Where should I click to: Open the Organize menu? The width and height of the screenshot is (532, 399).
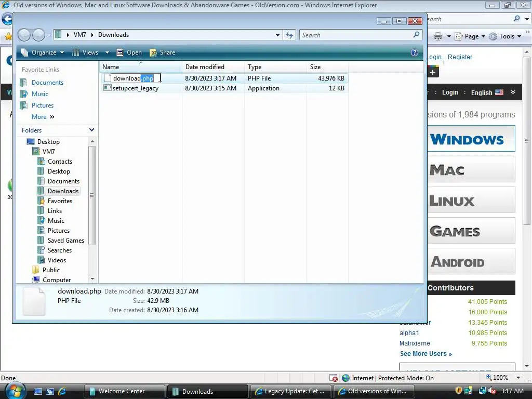[x=43, y=52]
